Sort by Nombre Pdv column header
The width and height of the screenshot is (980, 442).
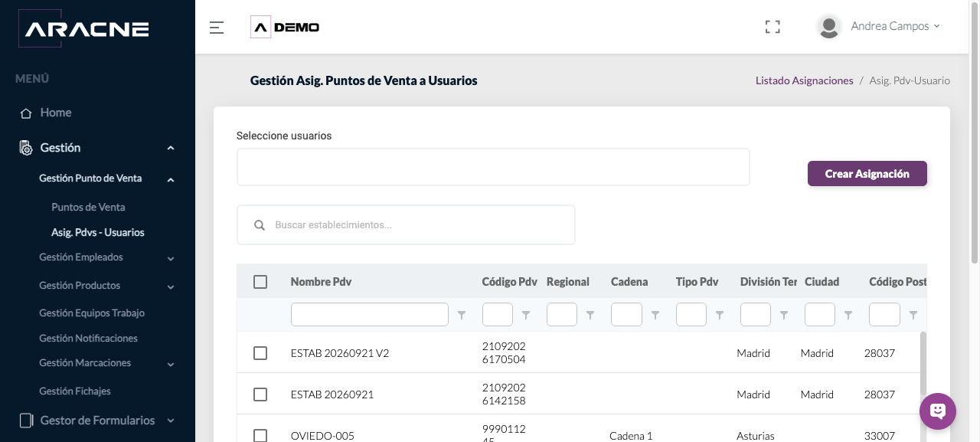click(x=322, y=282)
